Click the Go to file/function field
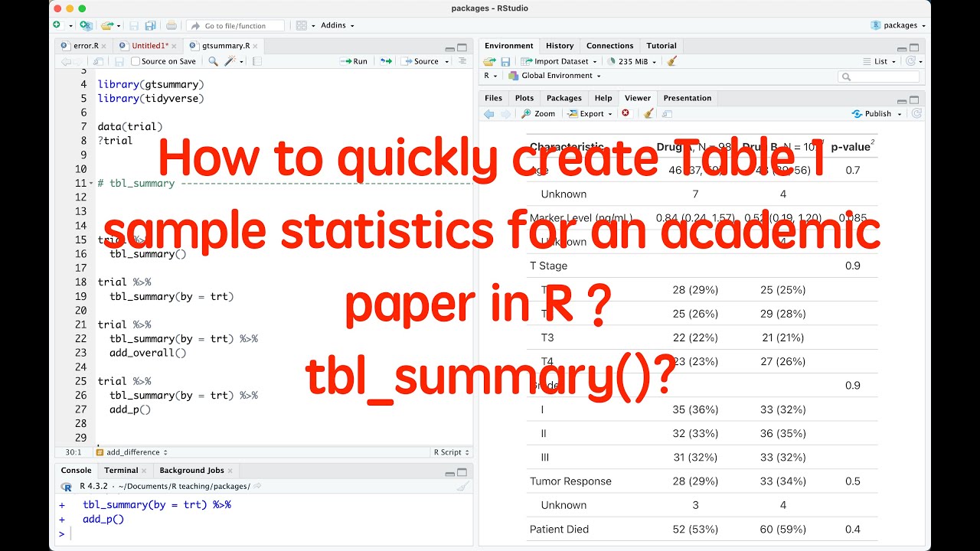 pos(237,25)
